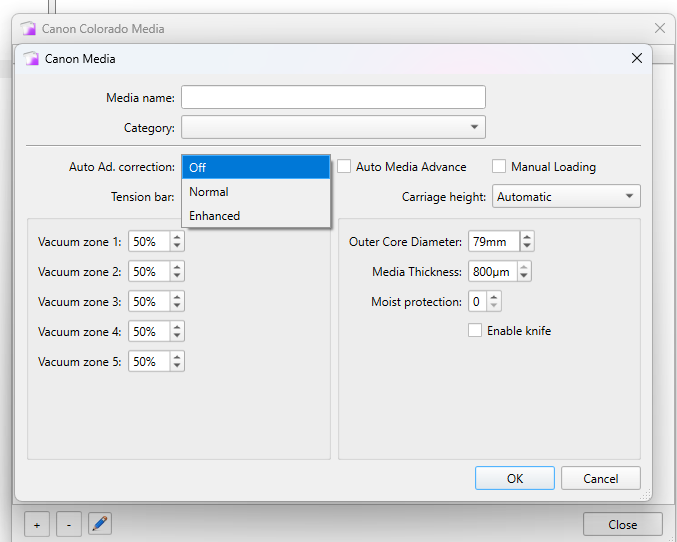Decrease Vacuum zone 5 with down arrow

tap(177, 365)
